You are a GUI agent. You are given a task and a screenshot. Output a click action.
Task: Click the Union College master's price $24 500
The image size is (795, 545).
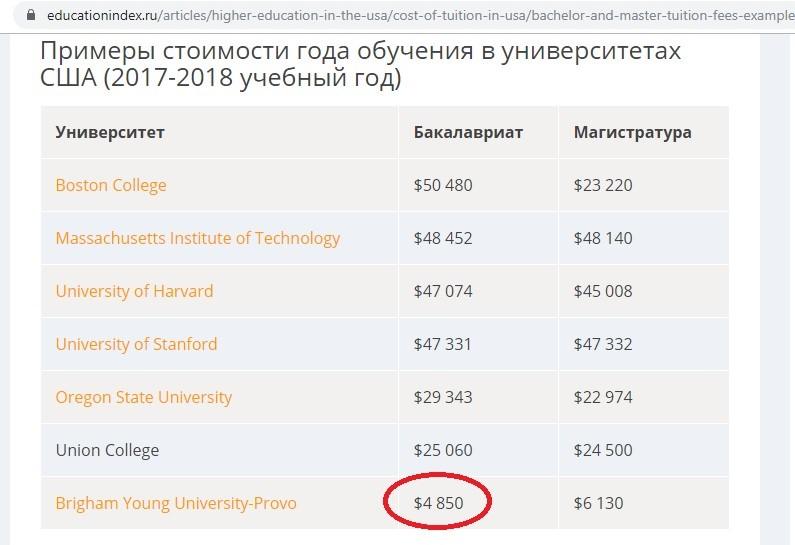coord(603,450)
